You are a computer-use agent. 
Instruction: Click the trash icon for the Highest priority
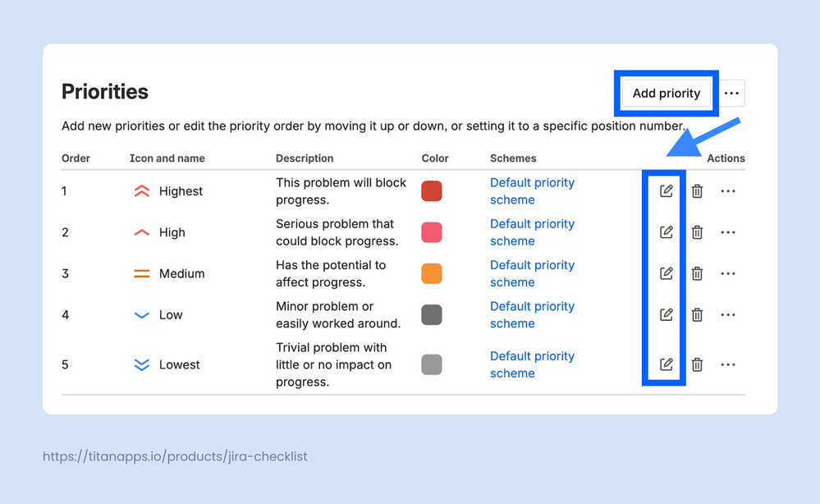tap(697, 190)
